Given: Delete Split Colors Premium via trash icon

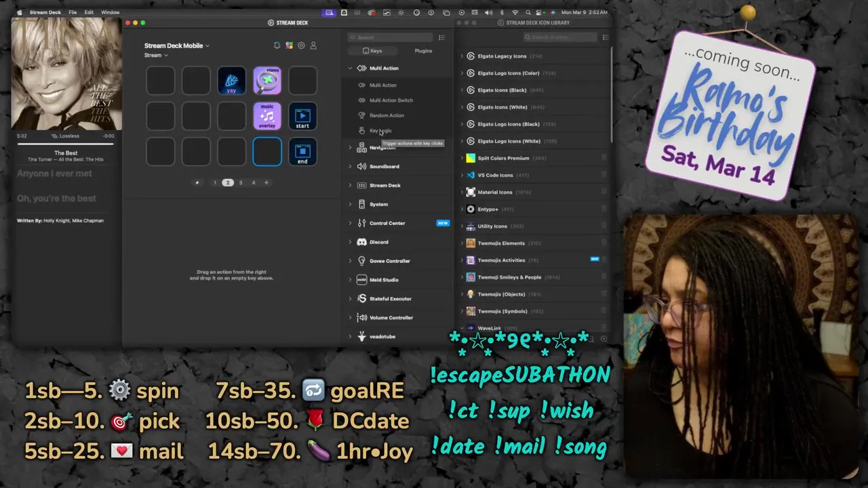Looking at the screenshot, I should pyautogui.click(x=604, y=158).
